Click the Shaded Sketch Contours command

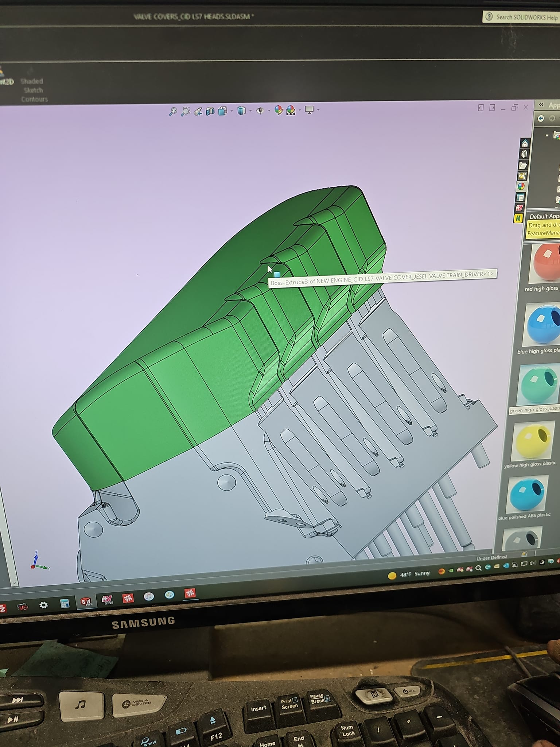34,90
